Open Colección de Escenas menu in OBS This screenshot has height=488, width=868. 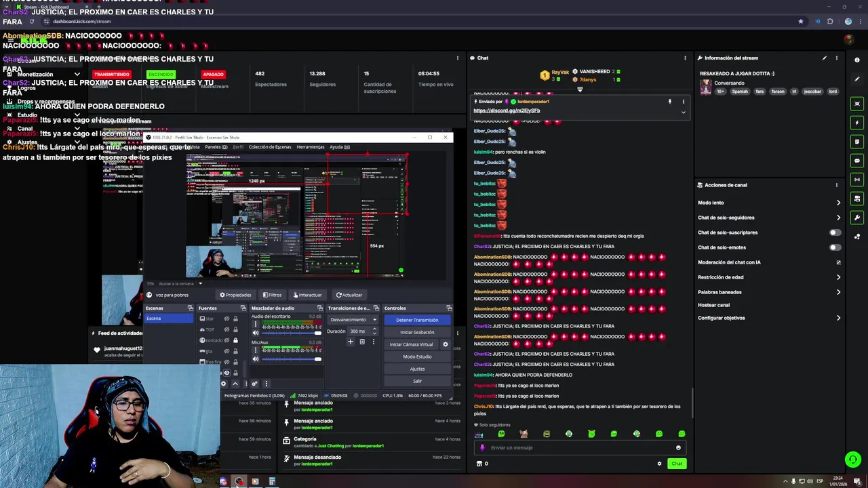click(270, 147)
